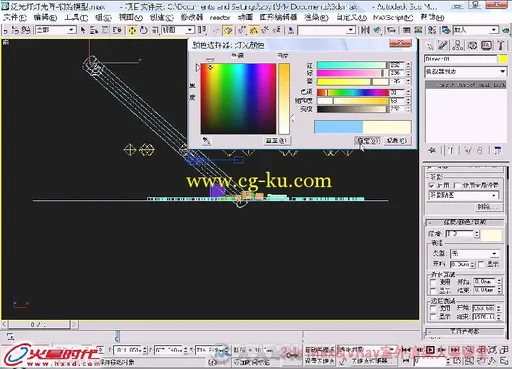Screen dimensions: 512x369
Task: Open the Modifier List dropdown
Action: [465, 72]
